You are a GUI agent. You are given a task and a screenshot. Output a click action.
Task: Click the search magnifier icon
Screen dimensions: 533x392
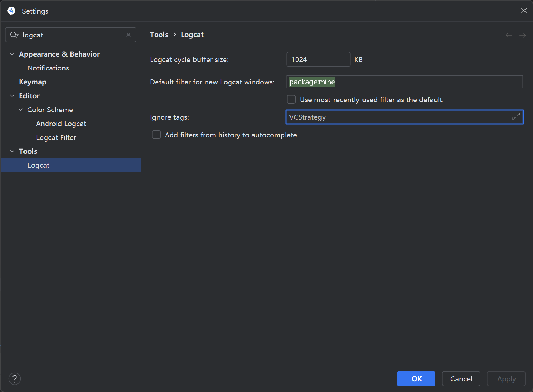pyautogui.click(x=14, y=35)
